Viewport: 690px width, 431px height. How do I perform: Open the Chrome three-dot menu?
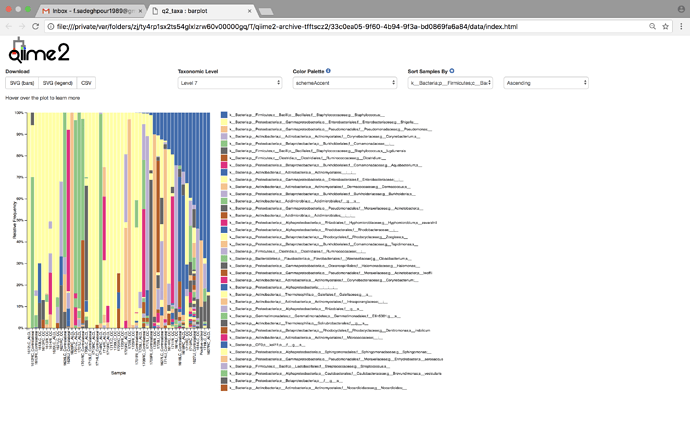tap(681, 26)
